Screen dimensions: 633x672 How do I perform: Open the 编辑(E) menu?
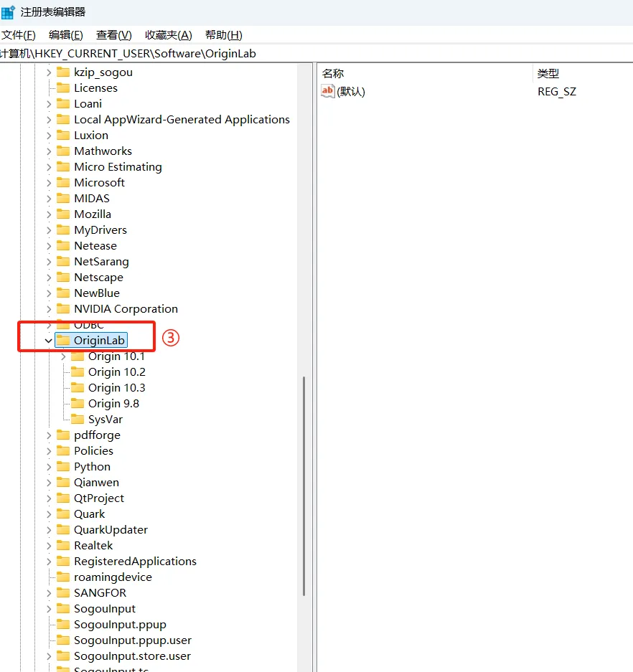65,35
